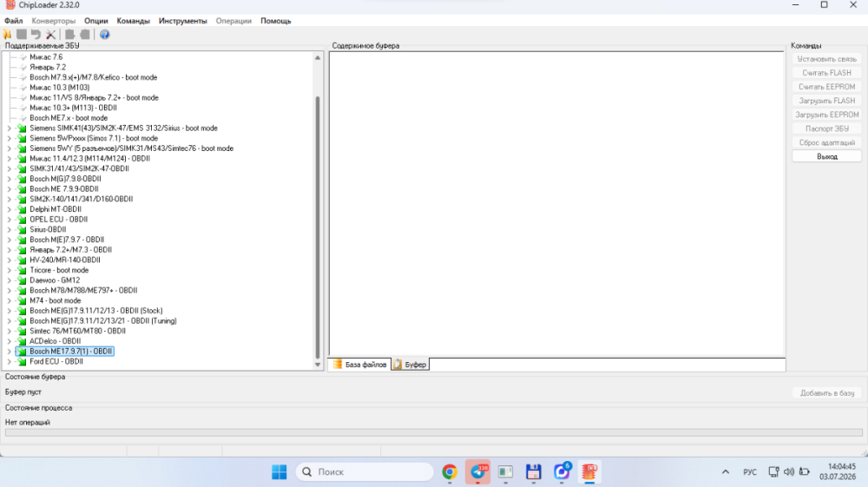Open Telegram from the taskbar
868x487 pixels.
pos(477,471)
